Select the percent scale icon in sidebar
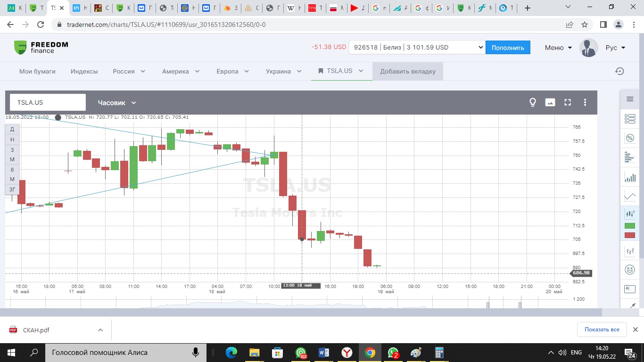Viewport: 644px width, 362px height. click(x=630, y=138)
